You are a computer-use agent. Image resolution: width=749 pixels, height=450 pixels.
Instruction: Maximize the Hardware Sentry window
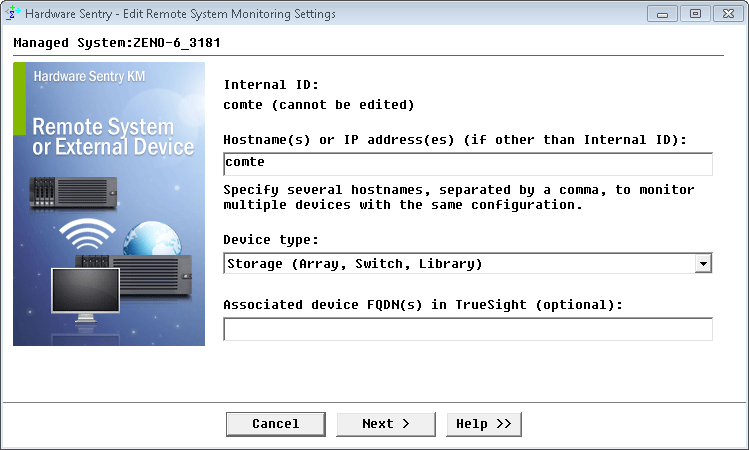click(694, 14)
